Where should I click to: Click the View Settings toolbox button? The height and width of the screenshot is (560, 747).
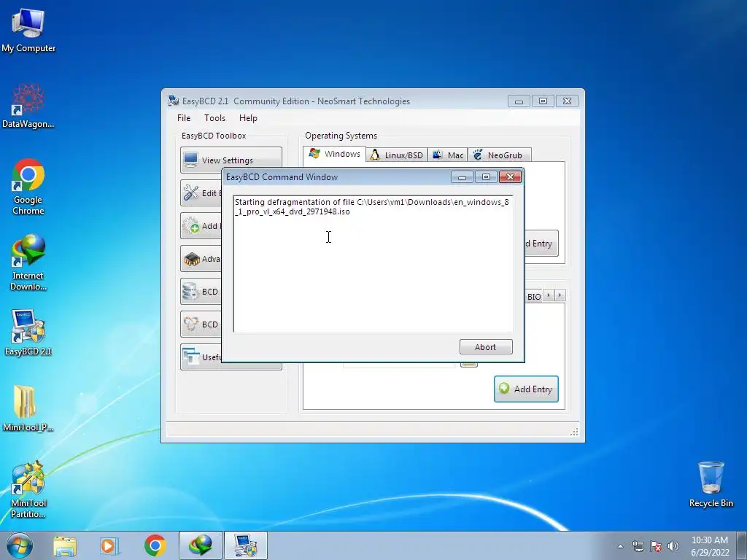[x=231, y=160]
